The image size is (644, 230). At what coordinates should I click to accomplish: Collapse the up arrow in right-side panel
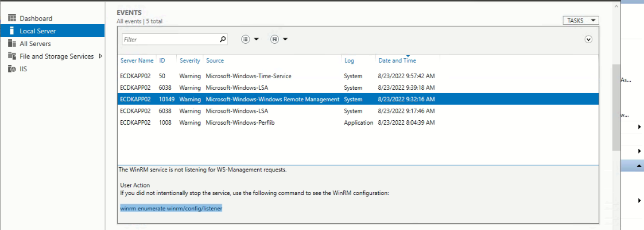(639, 166)
